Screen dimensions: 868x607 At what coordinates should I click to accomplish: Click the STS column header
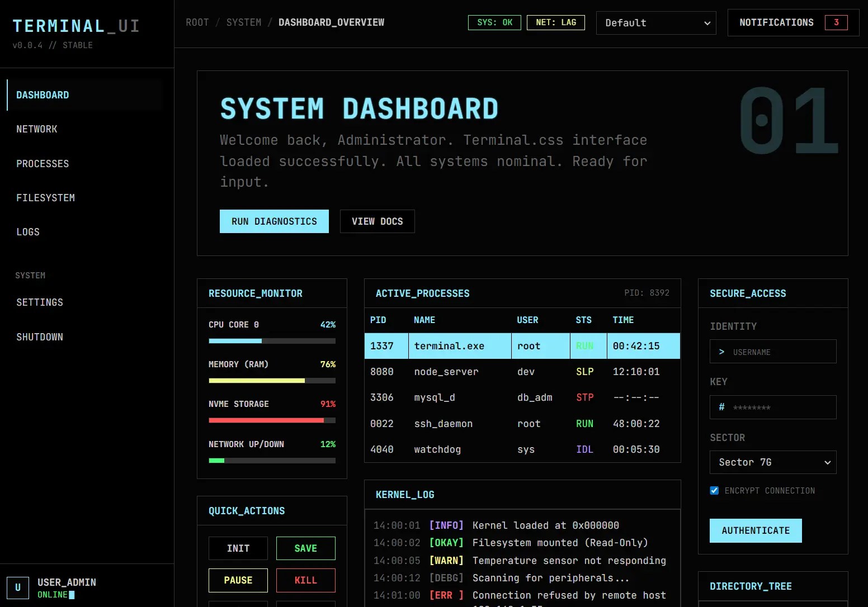click(x=583, y=320)
